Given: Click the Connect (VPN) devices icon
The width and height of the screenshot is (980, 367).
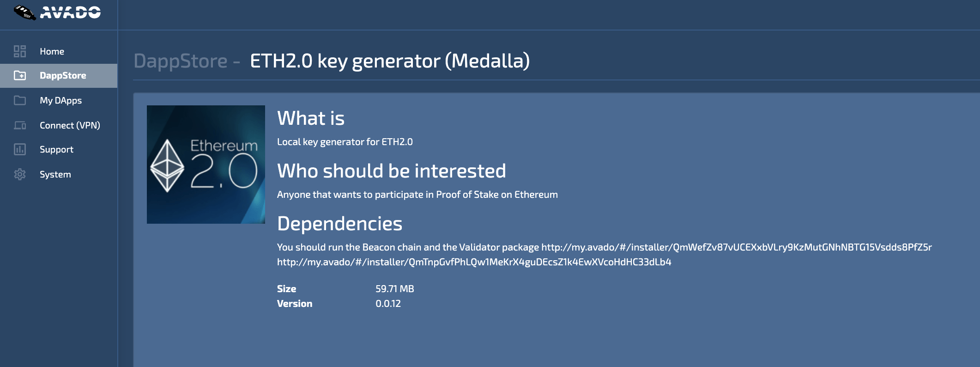Looking at the screenshot, I should [20, 125].
